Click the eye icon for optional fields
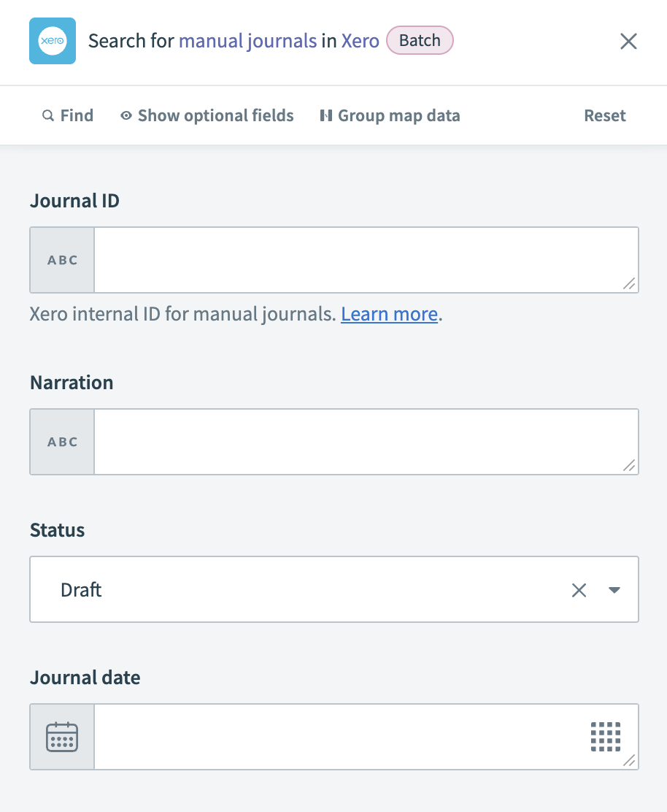 pyautogui.click(x=126, y=115)
